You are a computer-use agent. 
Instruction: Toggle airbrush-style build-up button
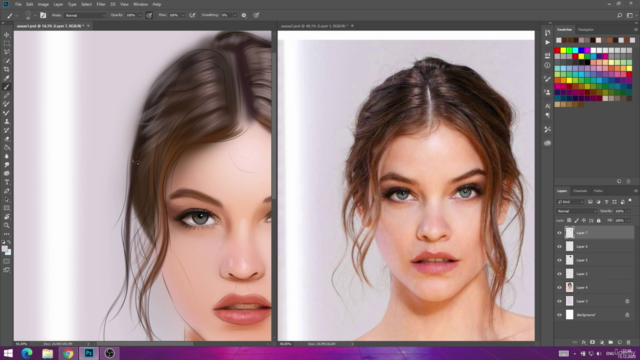click(x=192, y=15)
